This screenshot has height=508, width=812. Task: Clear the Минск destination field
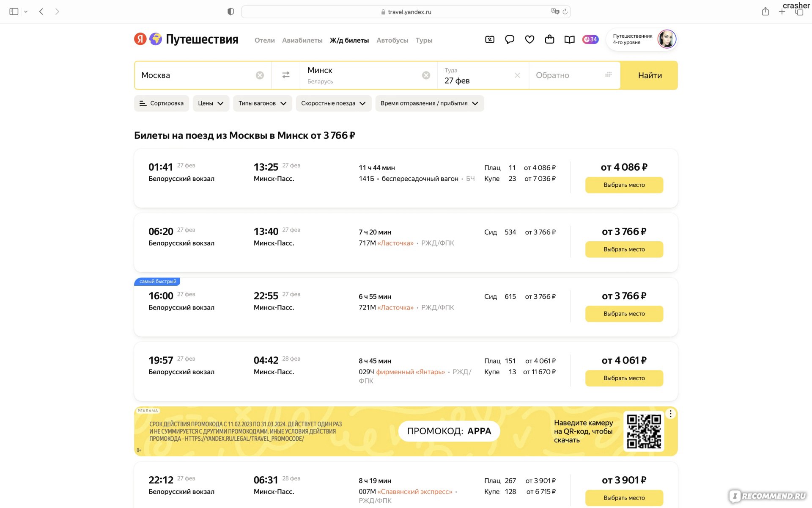tap(426, 75)
